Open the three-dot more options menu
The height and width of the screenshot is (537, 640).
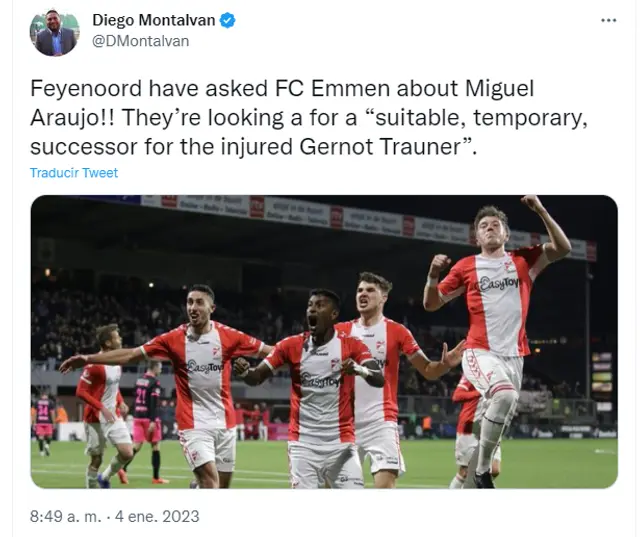coord(608,20)
